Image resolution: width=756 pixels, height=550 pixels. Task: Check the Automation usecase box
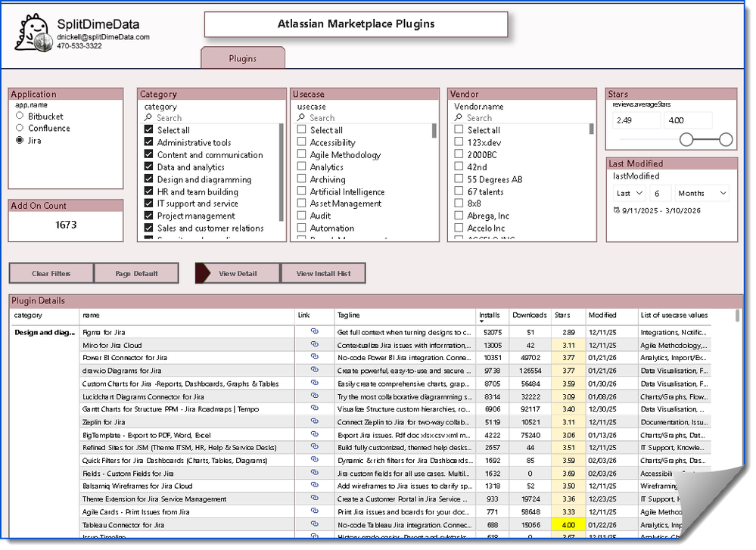302,228
